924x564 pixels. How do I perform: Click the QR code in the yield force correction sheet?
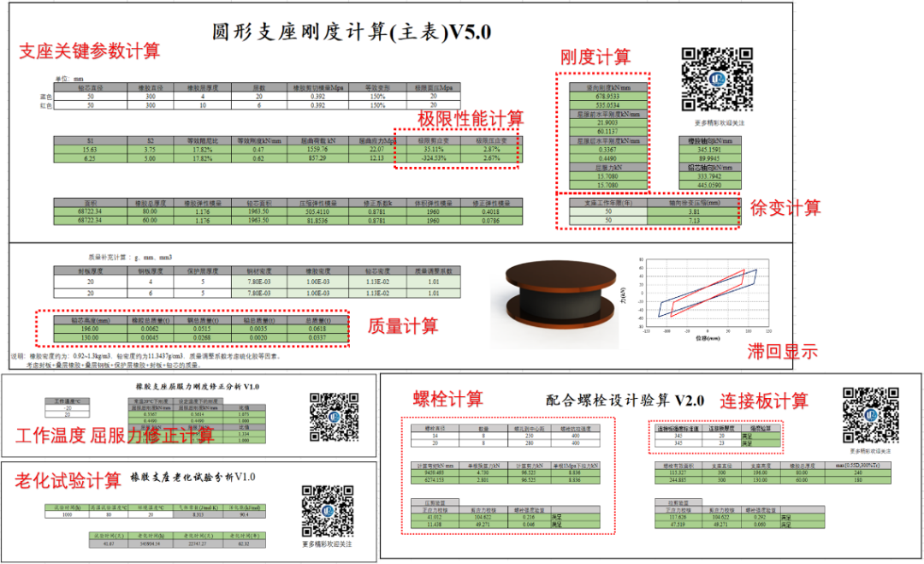(335, 418)
